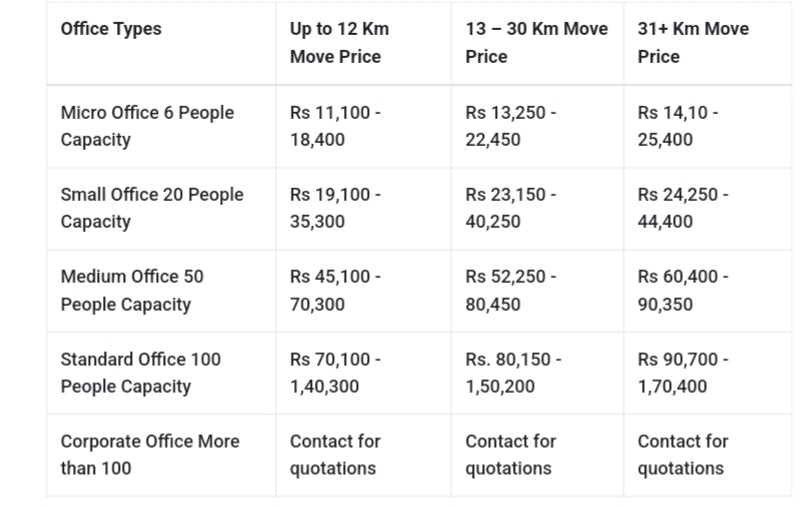Click the Corporate Office More than 100 cell
This screenshot has height=508, width=812.
[x=150, y=454]
